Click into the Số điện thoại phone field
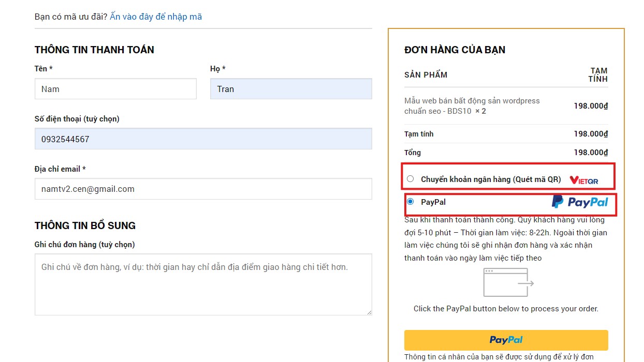The height and width of the screenshot is (362, 644). [203, 139]
